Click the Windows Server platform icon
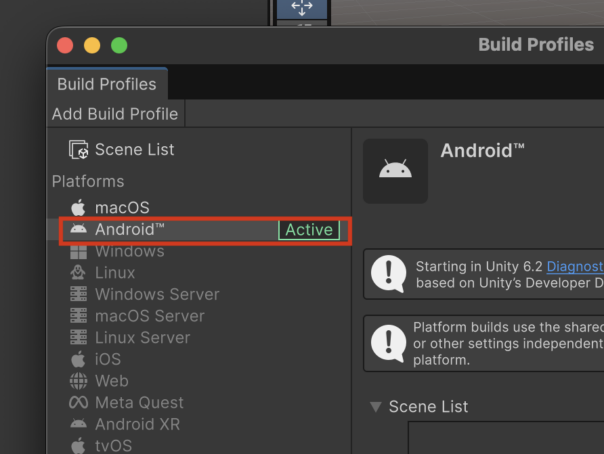This screenshot has width=604, height=454. [78, 295]
